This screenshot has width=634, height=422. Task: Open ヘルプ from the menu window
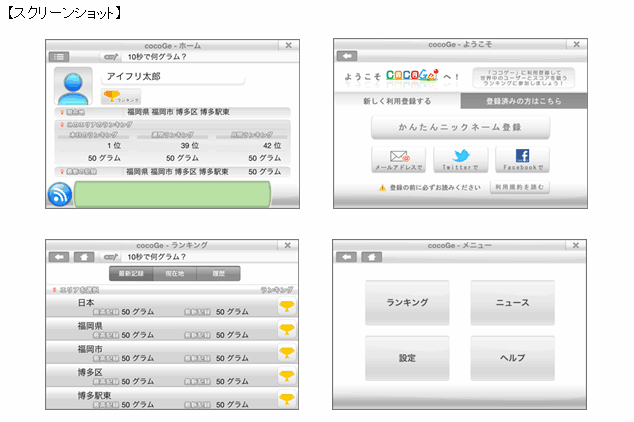[x=512, y=358]
